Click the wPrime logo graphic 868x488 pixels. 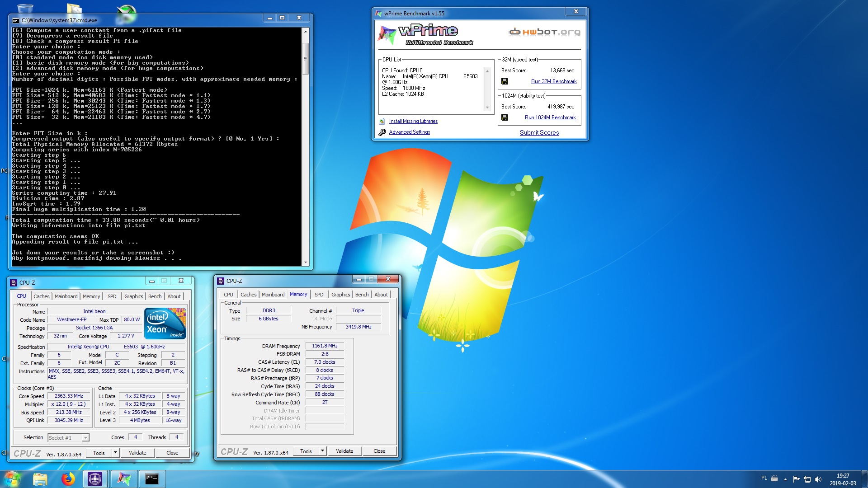[425, 34]
